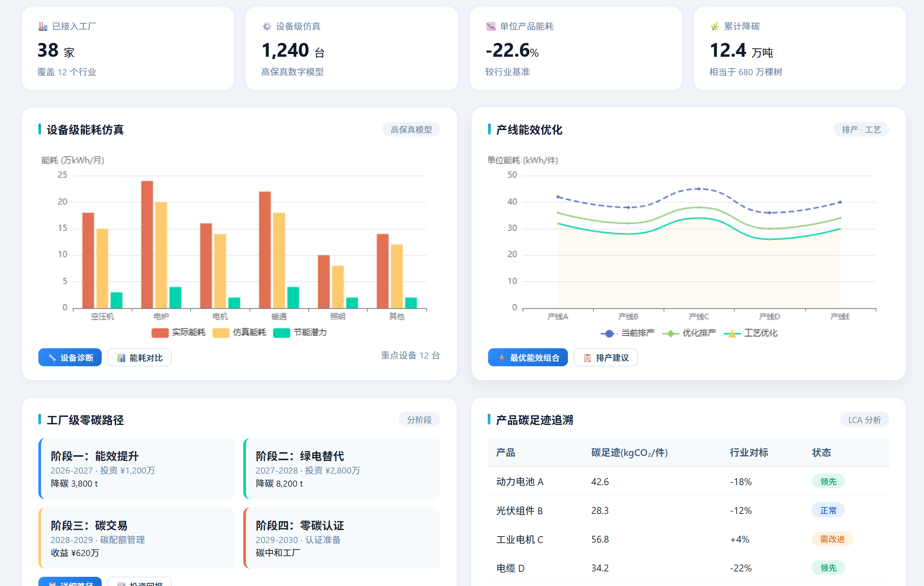Select the 排产 · 工艺 tag
Image resolution: width=924 pixels, height=586 pixels.
click(x=861, y=130)
